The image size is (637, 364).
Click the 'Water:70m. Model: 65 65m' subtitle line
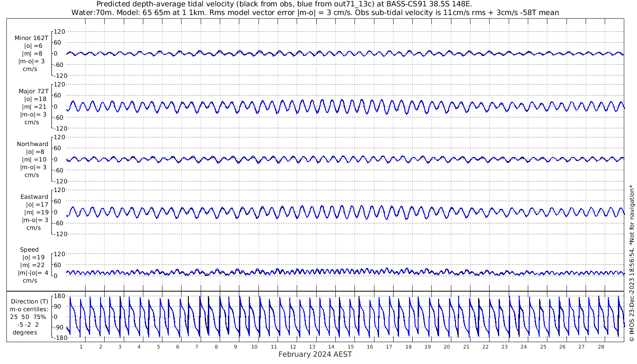(315, 13)
